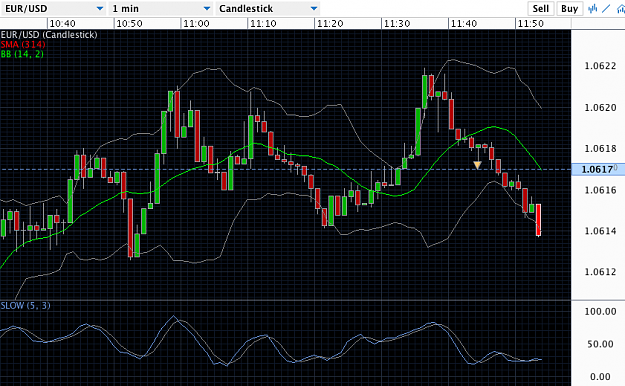Click the 50.00 stochastic scale label

tap(600, 344)
